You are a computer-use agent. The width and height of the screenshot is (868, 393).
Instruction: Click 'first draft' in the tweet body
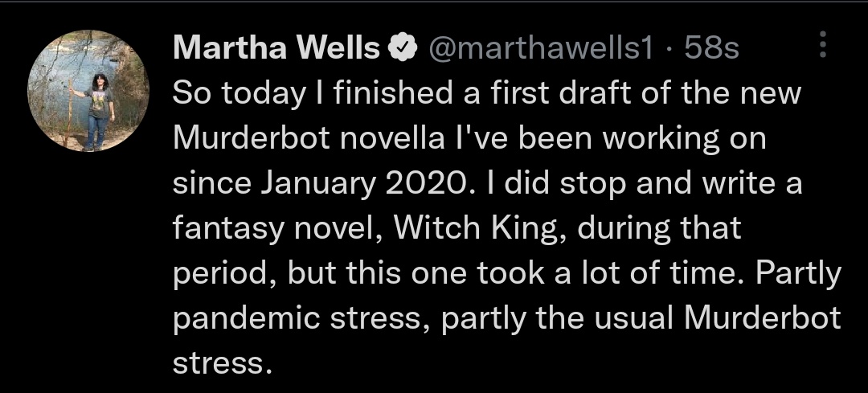point(511,94)
